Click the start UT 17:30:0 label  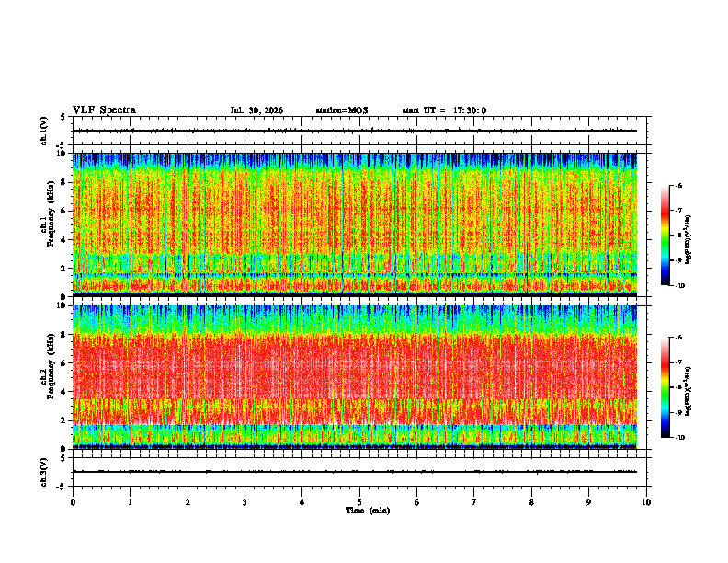(x=444, y=110)
